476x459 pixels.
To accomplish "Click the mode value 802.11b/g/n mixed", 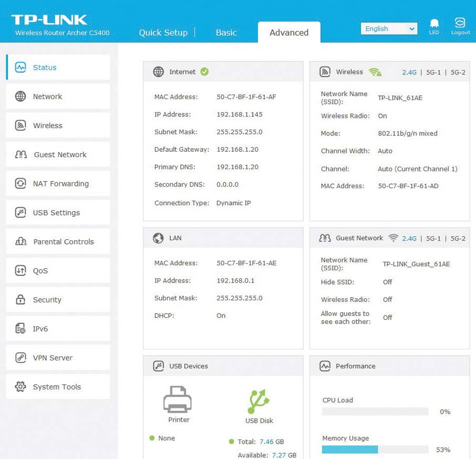I will pos(408,133).
